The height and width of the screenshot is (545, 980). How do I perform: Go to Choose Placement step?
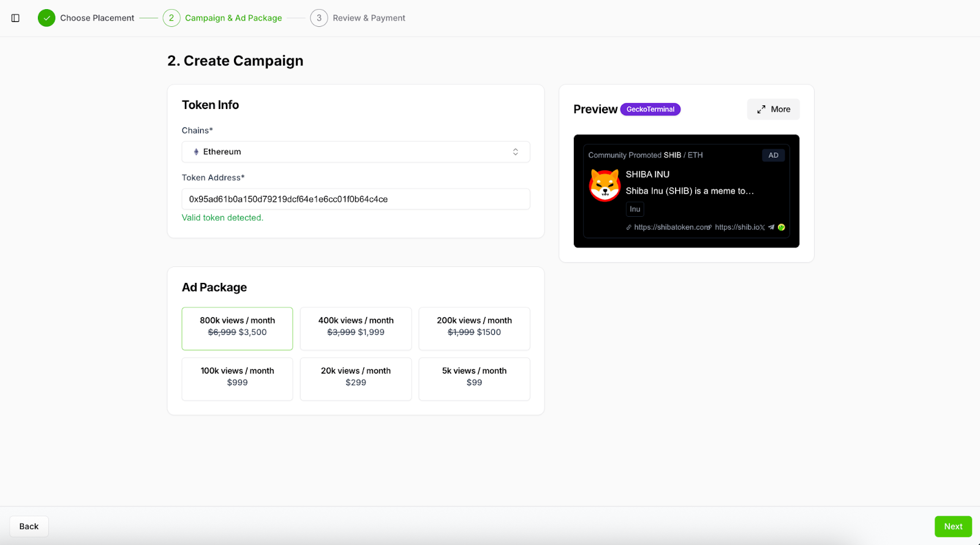tap(97, 18)
